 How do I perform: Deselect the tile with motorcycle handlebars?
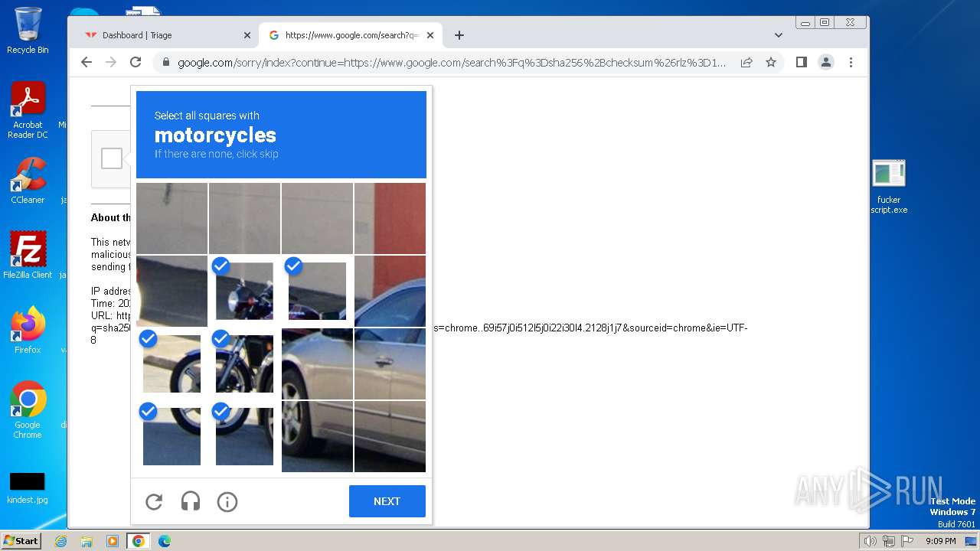244,291
